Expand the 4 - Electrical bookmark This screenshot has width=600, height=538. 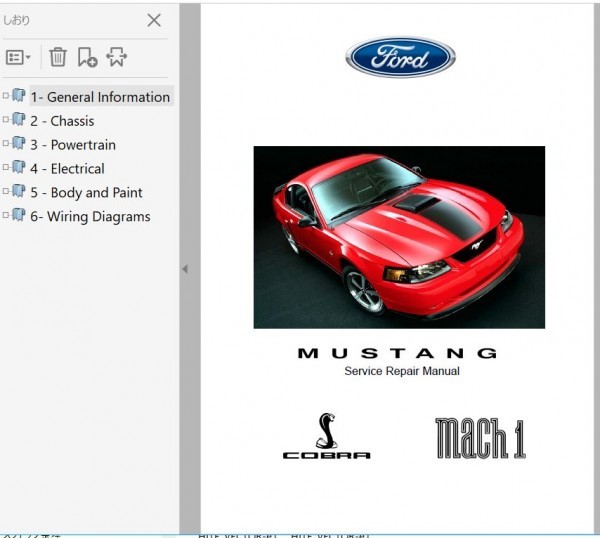(5, 167)
